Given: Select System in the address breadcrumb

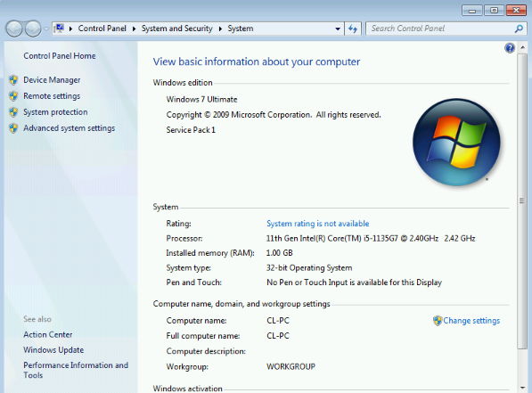Looking at the screenshot, I should [241, 29].
